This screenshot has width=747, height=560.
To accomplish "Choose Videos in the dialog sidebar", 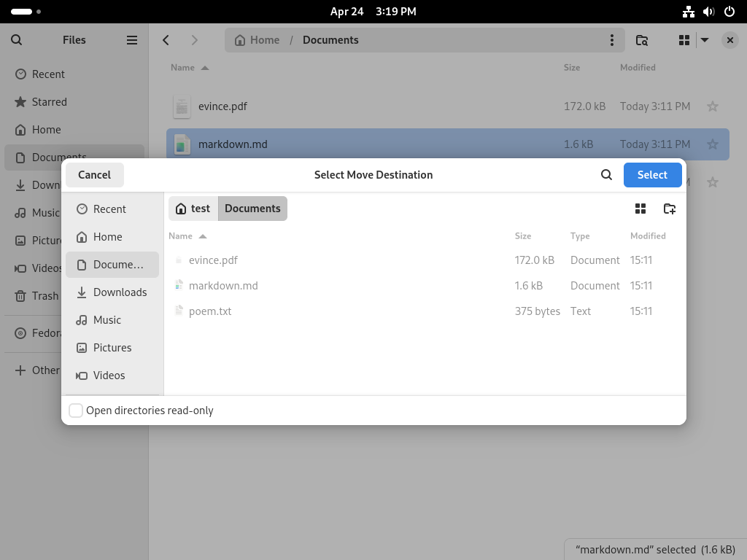I will [x=112, y=376].
